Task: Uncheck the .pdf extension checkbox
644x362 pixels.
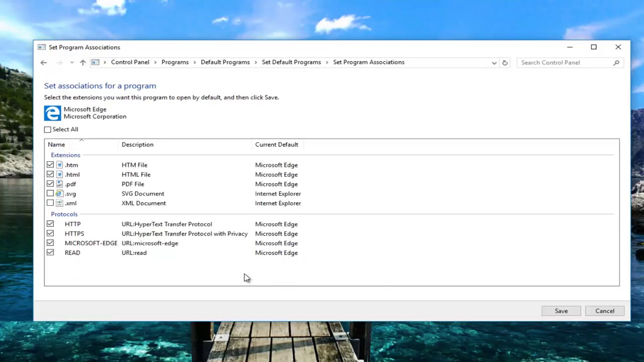Action: 50,184
